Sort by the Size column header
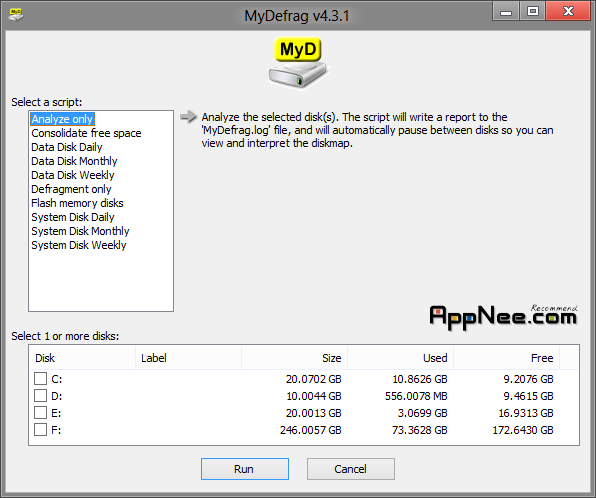 (x=294, y=358)
